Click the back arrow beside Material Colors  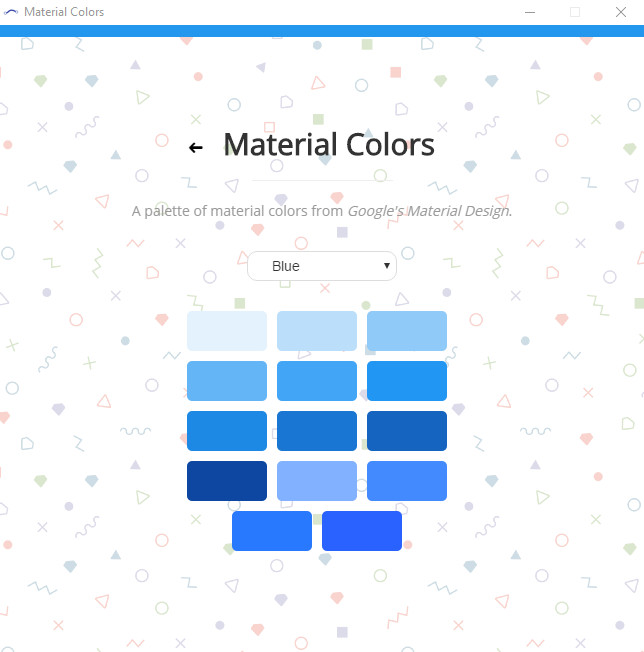coord(195,147)
